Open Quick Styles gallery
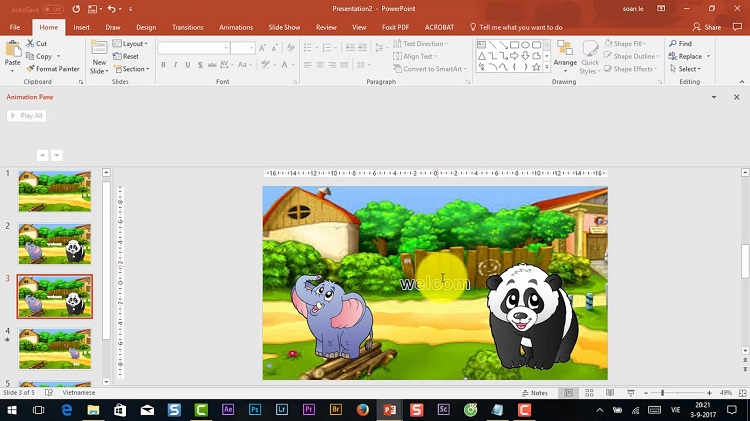This screenshot has width=750, height=421. pyautogui.click(x=590, y=57)
